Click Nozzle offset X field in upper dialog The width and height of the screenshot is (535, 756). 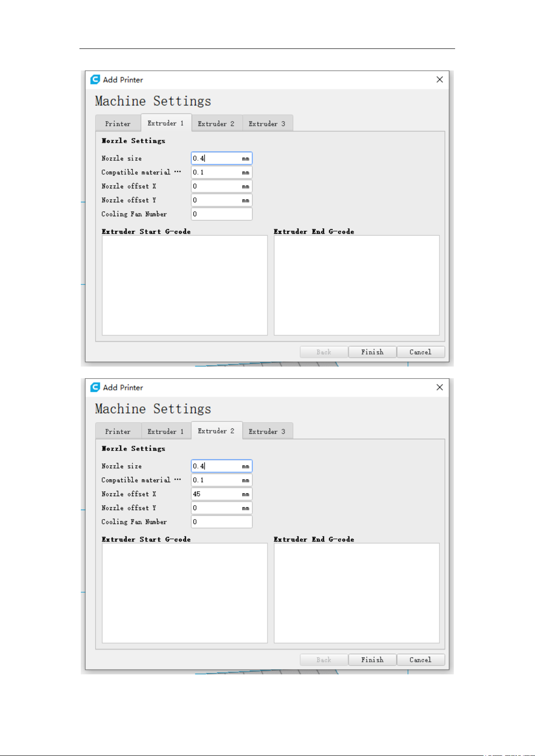coord(222,186)
